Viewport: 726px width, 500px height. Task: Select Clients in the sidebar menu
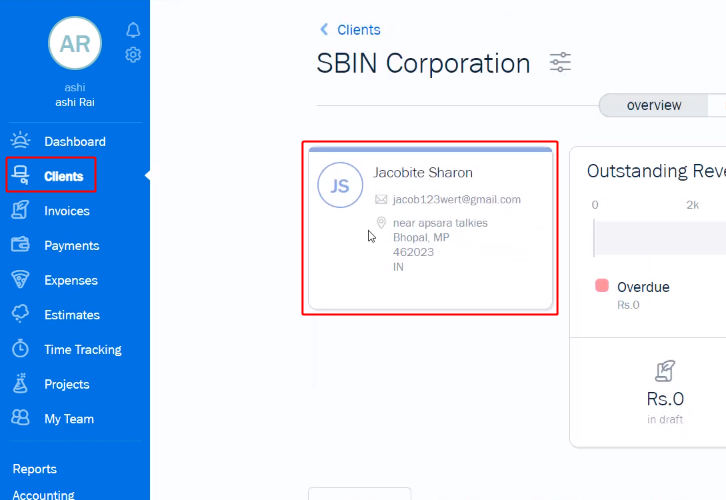[64, 176]
